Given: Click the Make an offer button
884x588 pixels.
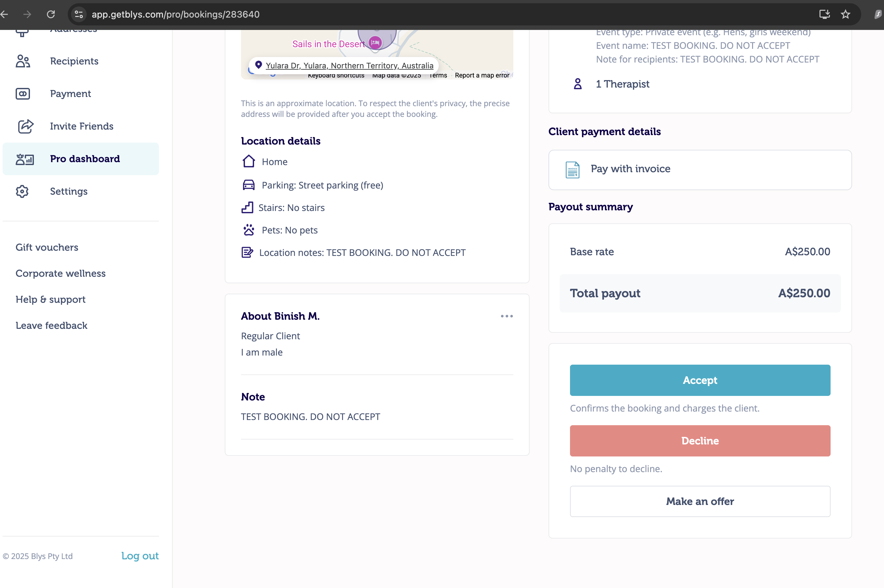Looking at the screenshot, I should click(700, 501).
